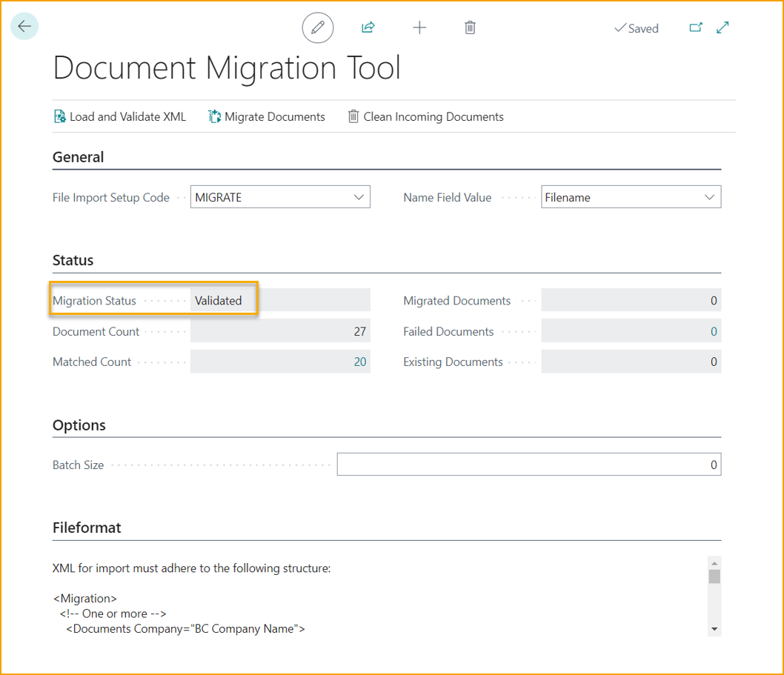Click the Migrate Documents icon
The width and height of the screenshot is (784, 675).
[x=214, y=116]
